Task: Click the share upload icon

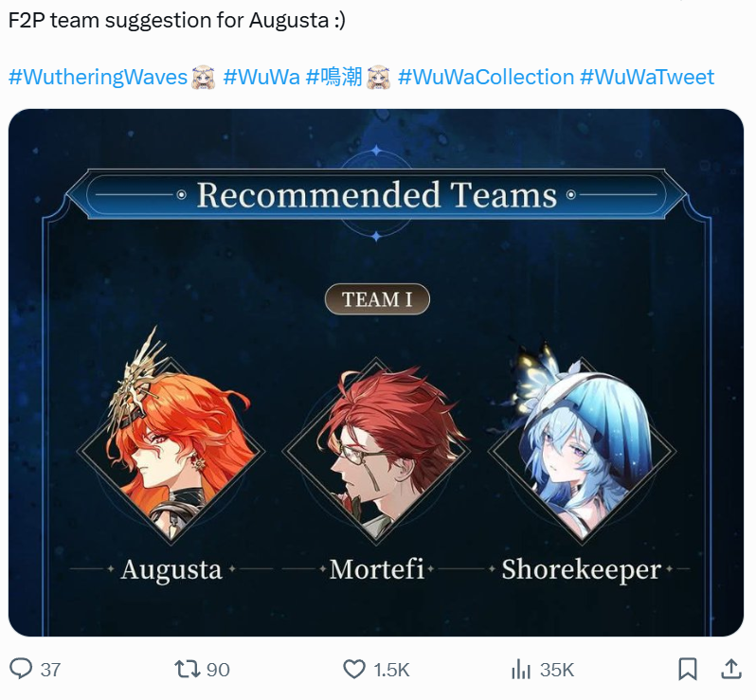Action: pos(731,669)
